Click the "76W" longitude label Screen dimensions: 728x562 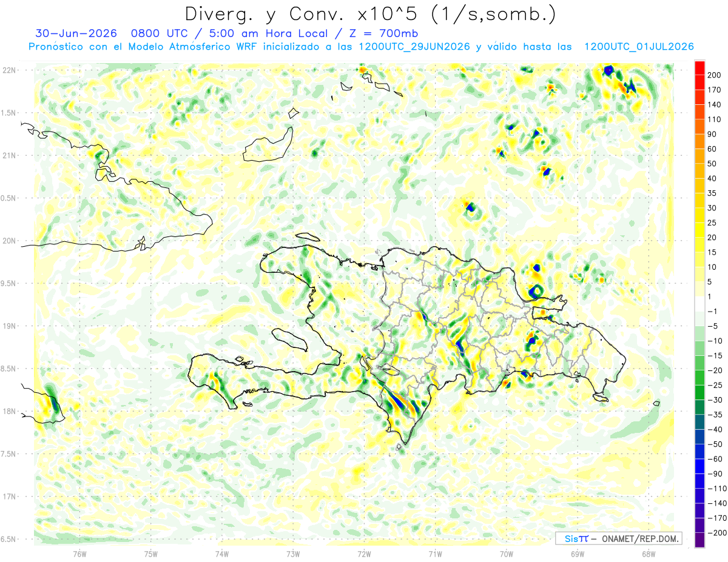click(x=79, y=554)
